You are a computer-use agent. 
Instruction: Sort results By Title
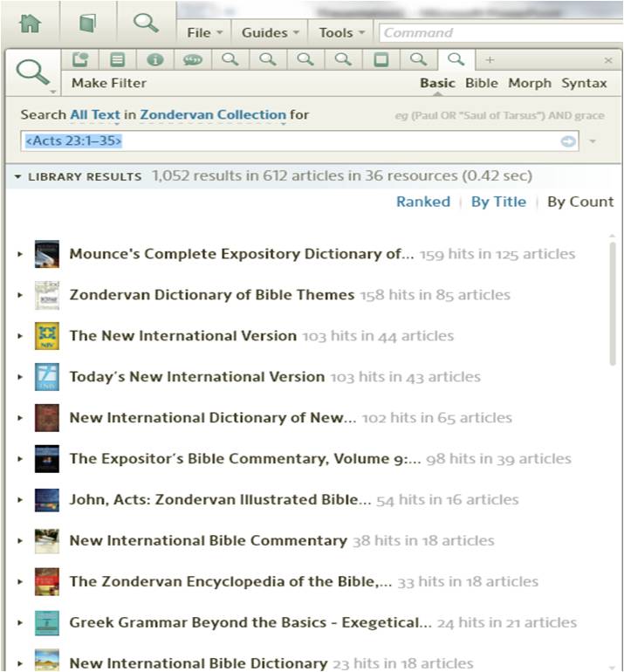498,202
